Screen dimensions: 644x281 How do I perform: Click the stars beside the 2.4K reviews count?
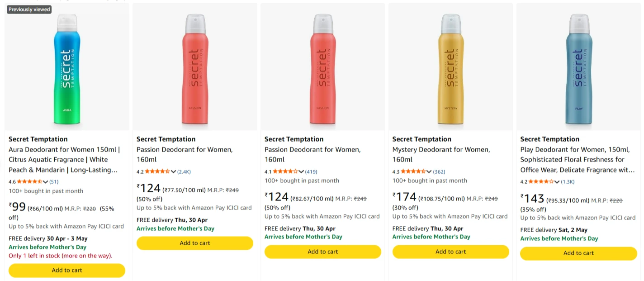pyautogui.click(x=157, y=171)
